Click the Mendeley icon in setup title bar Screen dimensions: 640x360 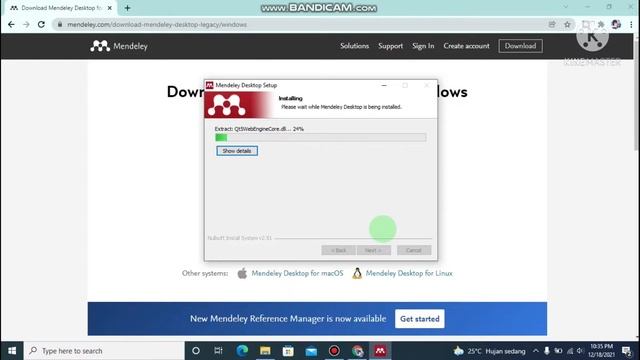(x=209, y=85)
